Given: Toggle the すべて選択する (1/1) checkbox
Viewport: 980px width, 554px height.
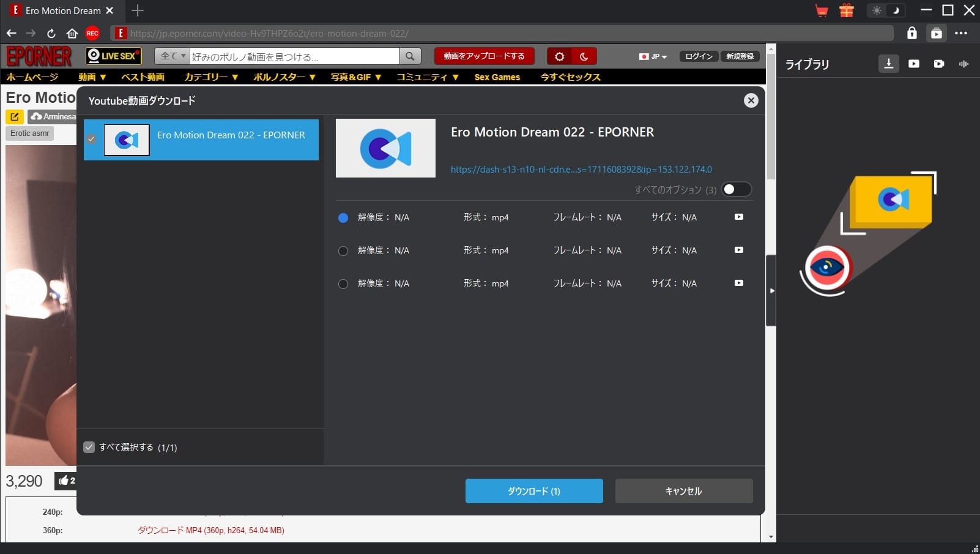Looking at the screenshot, I should [89, 447].
